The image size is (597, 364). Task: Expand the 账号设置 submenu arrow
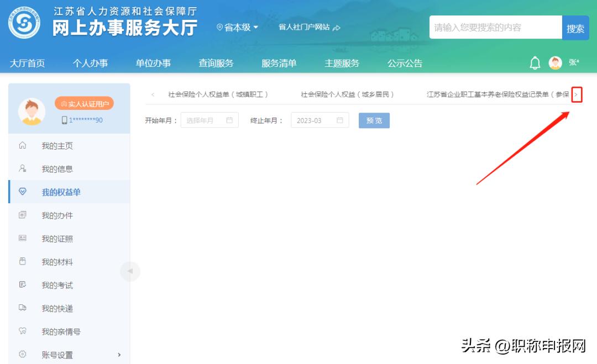(x=119, y=355)
